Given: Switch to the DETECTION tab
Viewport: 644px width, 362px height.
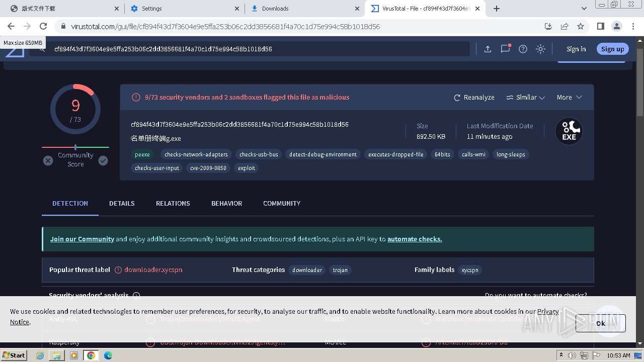Looking at the screenshot, I should tap(70, 203).
